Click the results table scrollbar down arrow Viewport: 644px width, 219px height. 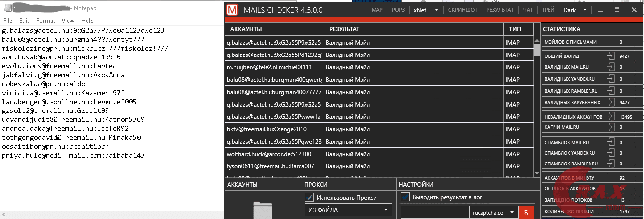tap(537, 173)
